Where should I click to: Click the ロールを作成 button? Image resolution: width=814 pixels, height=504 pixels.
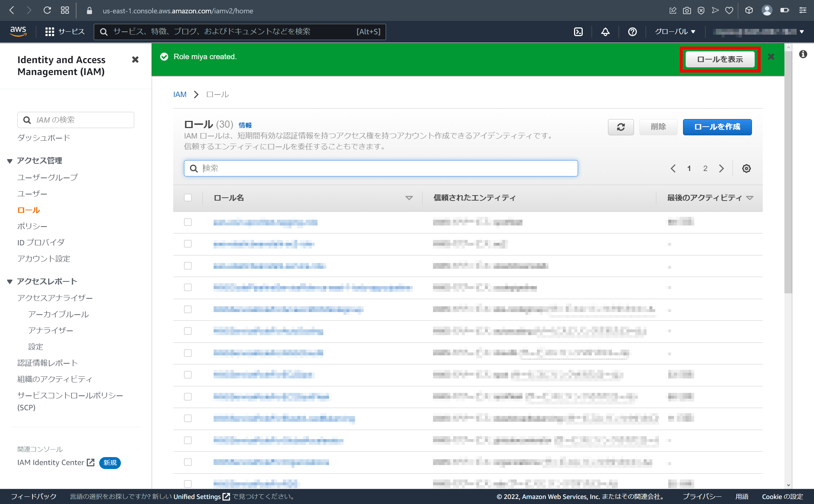click(717, 127)
